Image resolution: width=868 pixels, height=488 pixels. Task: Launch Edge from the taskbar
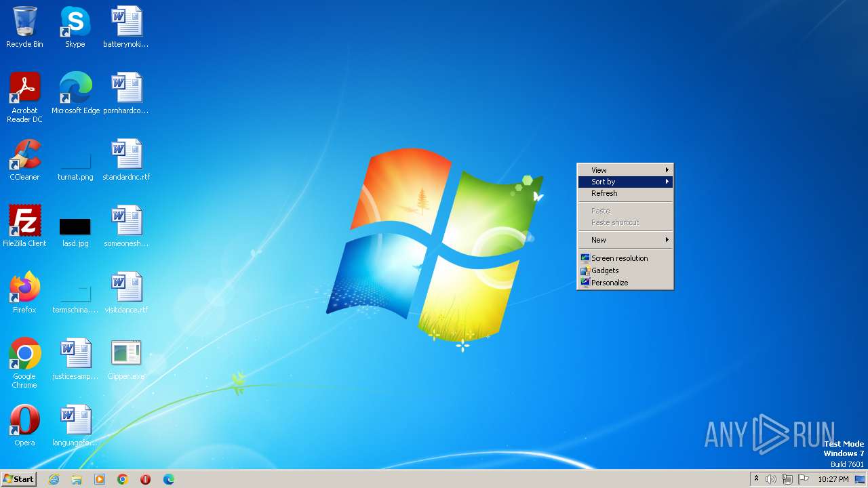click(x=169, y=479)
